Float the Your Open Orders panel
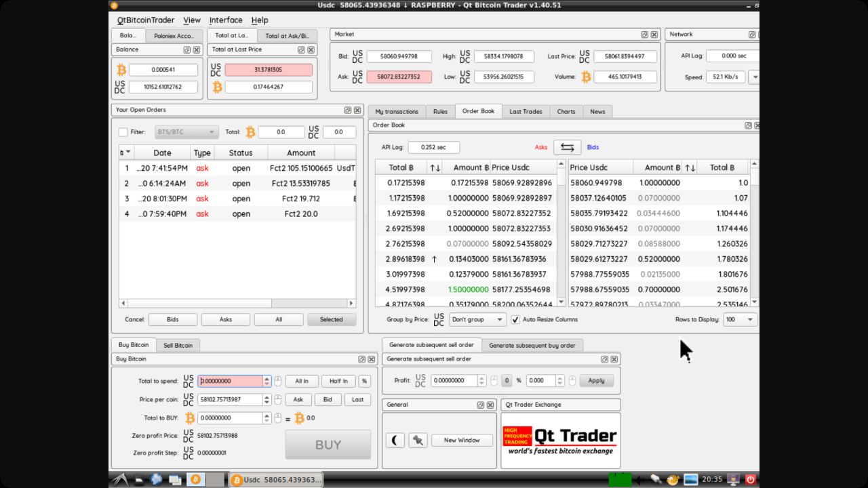868x488 pixels. 347,110
